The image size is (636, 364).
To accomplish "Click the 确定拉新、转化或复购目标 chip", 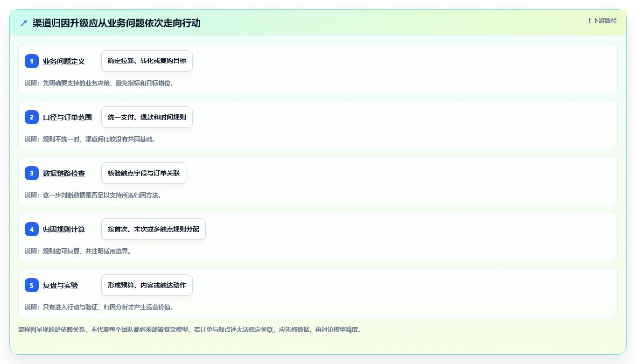I will pos(147,61).
